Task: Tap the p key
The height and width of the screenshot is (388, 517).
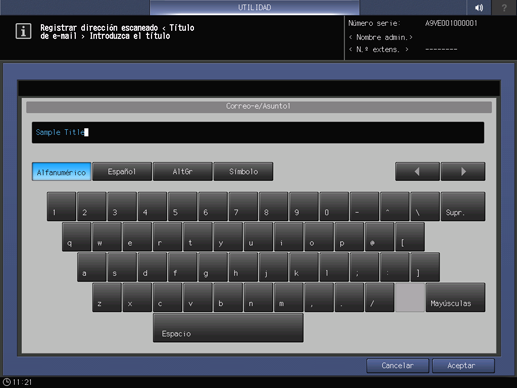Action: coord(349,237)
